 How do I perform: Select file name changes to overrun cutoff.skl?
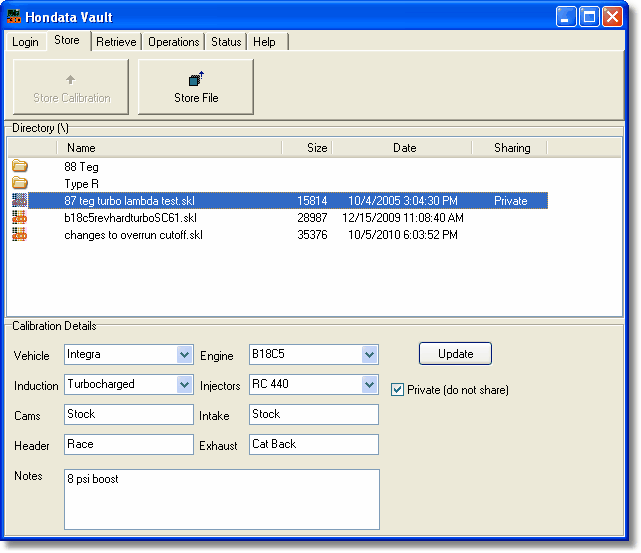click(x=133, y=235)
